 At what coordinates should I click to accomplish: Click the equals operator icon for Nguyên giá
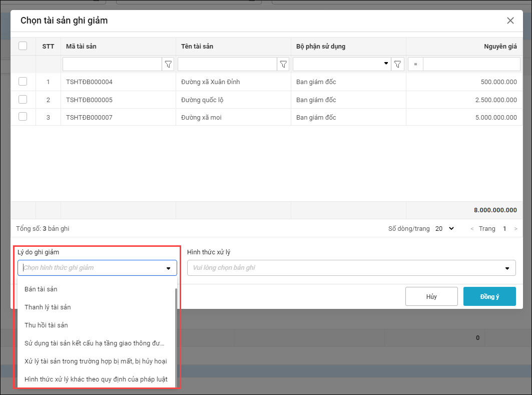coord(415,64)
